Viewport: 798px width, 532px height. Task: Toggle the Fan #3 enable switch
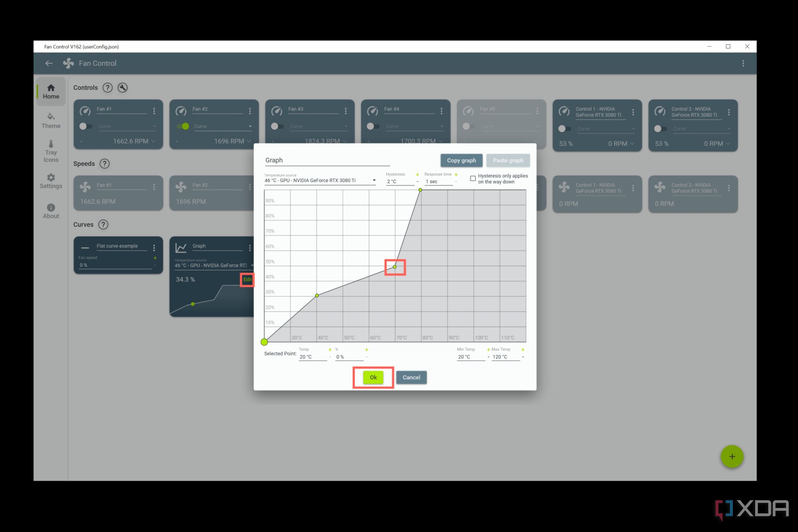(278, 126)
